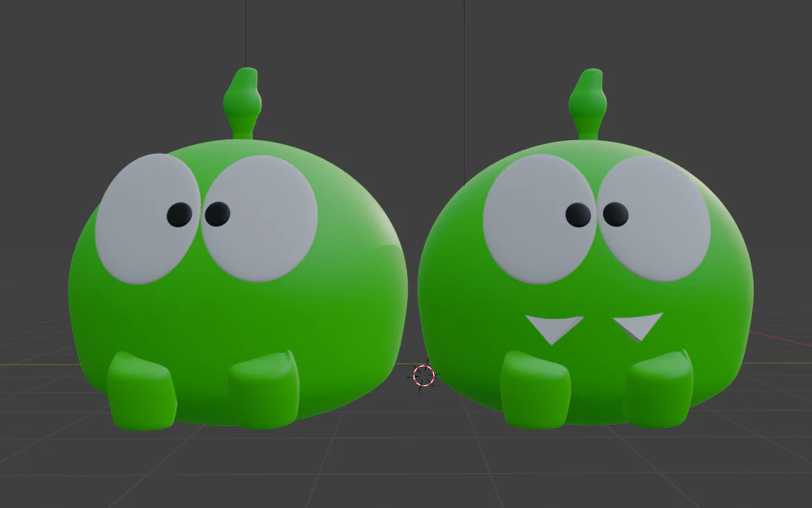Select left character's left black pupil
The width and height of the screenshot is (812, 508).
179,214
